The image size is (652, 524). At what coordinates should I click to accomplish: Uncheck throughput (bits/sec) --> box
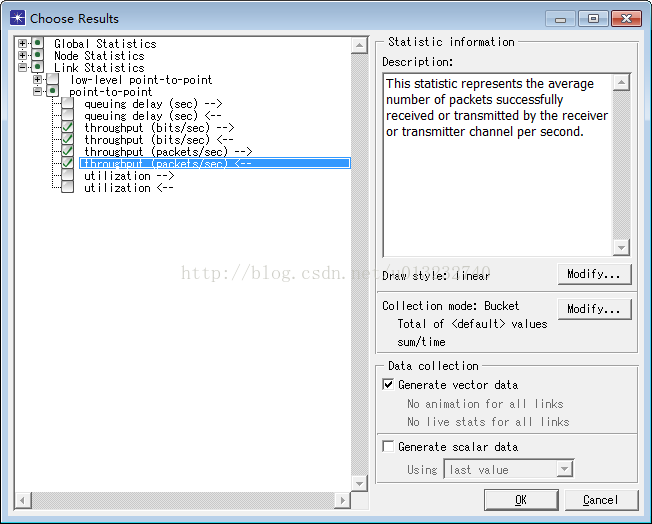click(67, 127)
